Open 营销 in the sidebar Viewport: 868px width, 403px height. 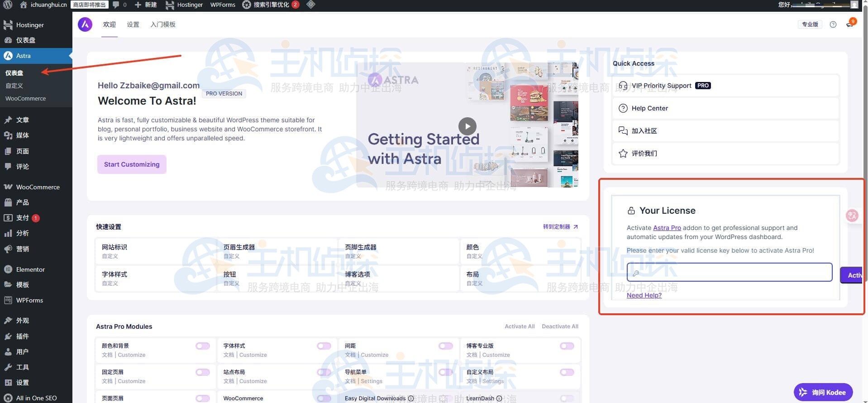36,249
